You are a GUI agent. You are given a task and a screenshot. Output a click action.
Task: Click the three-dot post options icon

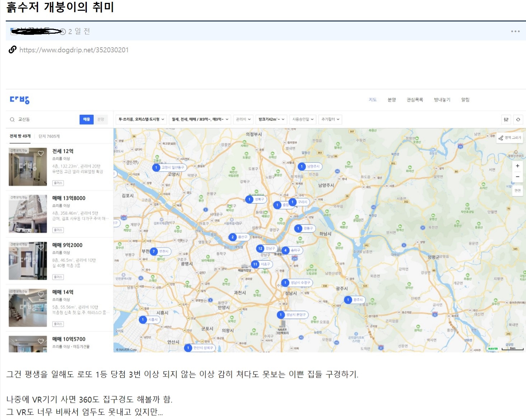click(x=515, y=32)
